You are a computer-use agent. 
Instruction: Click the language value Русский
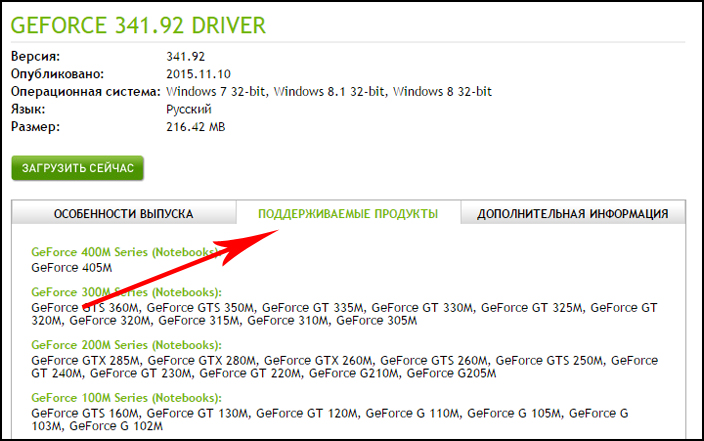tap(190, 109)
